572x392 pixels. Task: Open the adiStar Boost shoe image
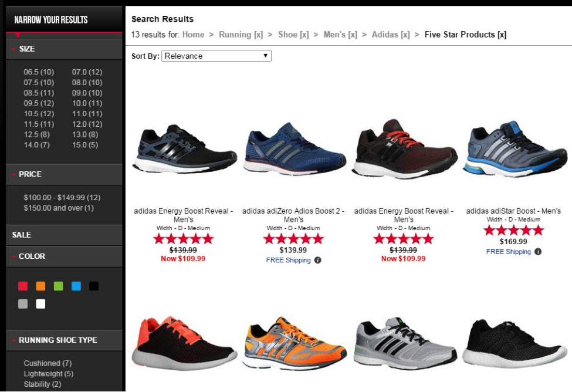(515, 149)
